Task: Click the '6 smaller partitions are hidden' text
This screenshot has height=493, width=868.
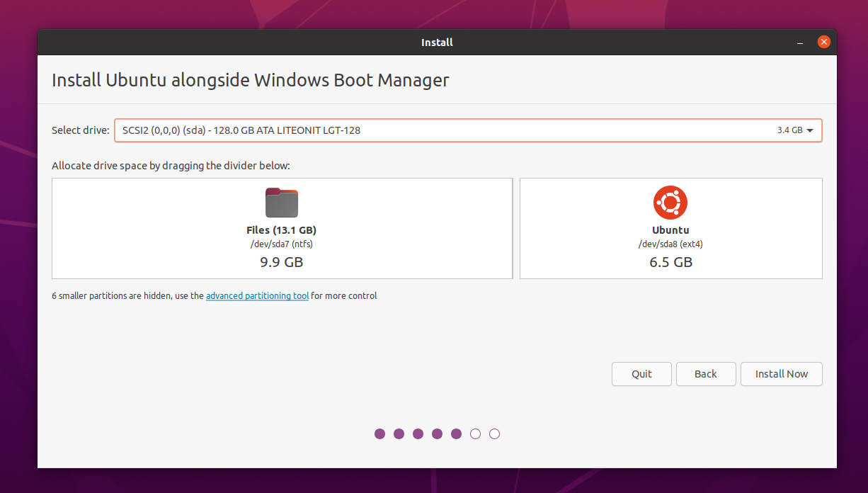Action: (111, 296)
